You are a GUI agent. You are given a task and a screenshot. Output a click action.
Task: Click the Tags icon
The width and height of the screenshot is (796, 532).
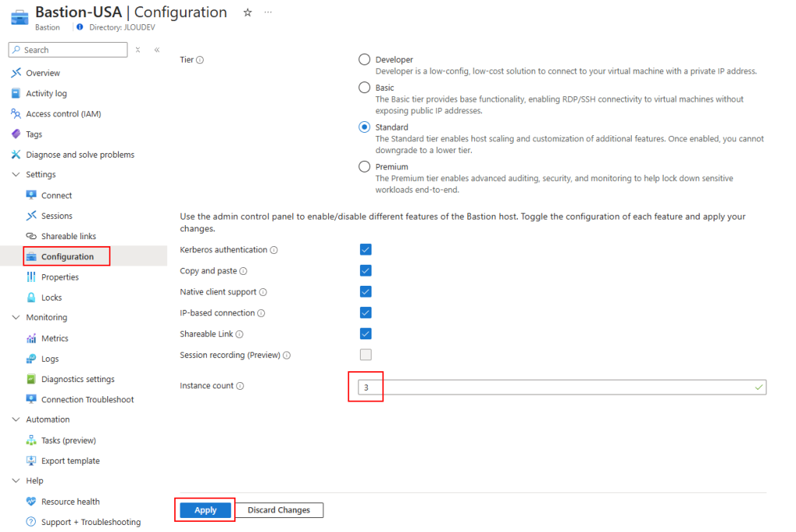point(16,134)
